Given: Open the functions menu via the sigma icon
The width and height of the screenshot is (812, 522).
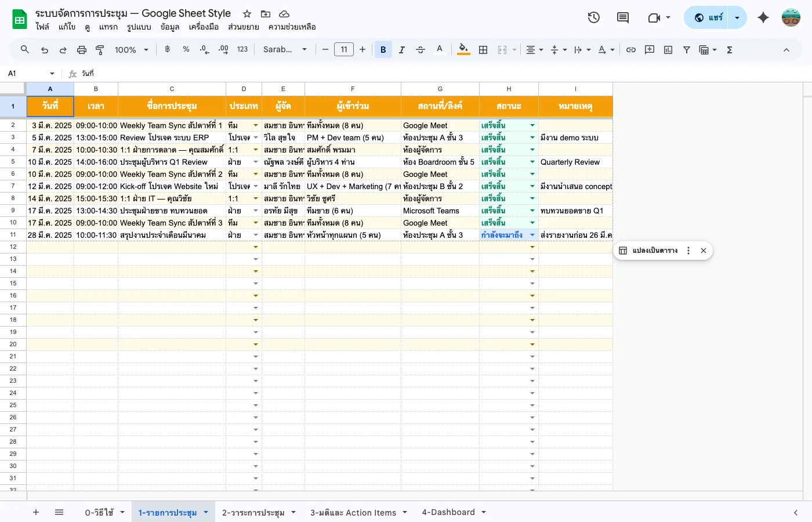Looking at the screenshot, I should tap(729, 49).
